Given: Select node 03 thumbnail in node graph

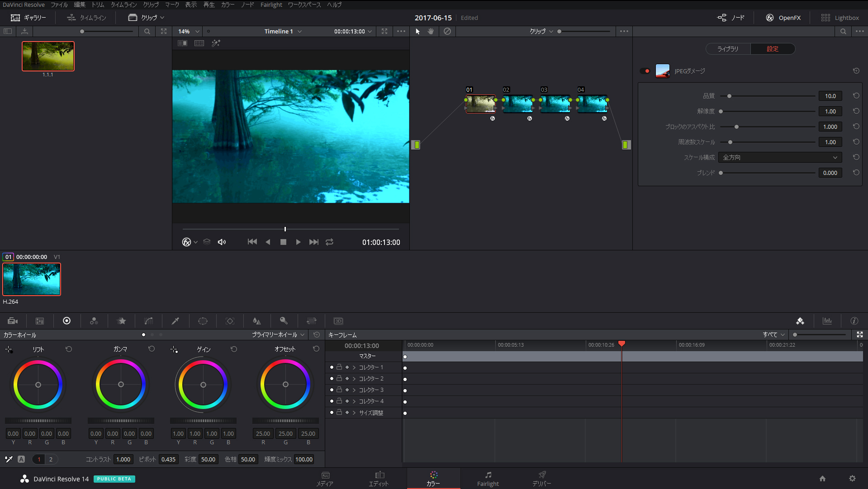Looking at the screenshot, I should 555,103.
